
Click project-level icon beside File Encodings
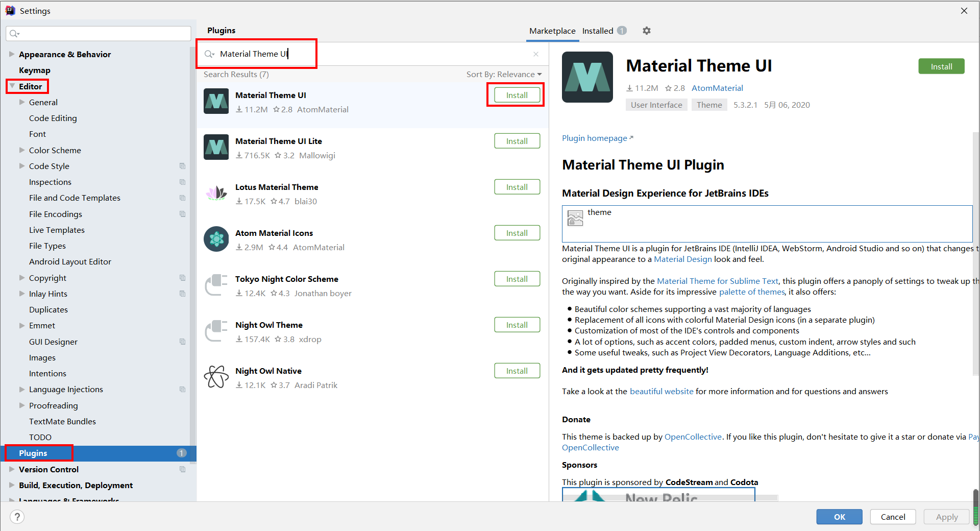182,214
